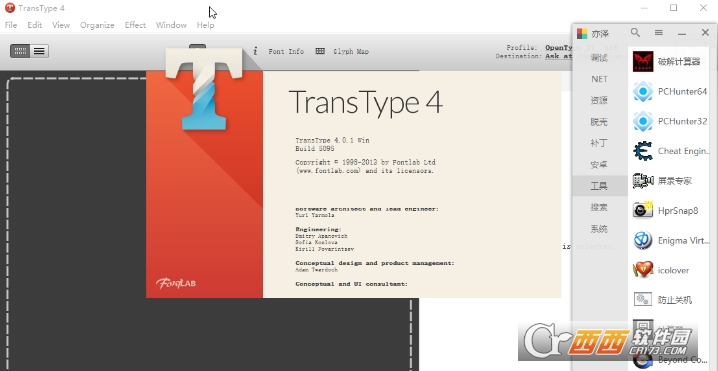The width and height of the screenshot is (718, 371).
Task: Select the 工具 category in sidebar
Action: coord(599,186)
